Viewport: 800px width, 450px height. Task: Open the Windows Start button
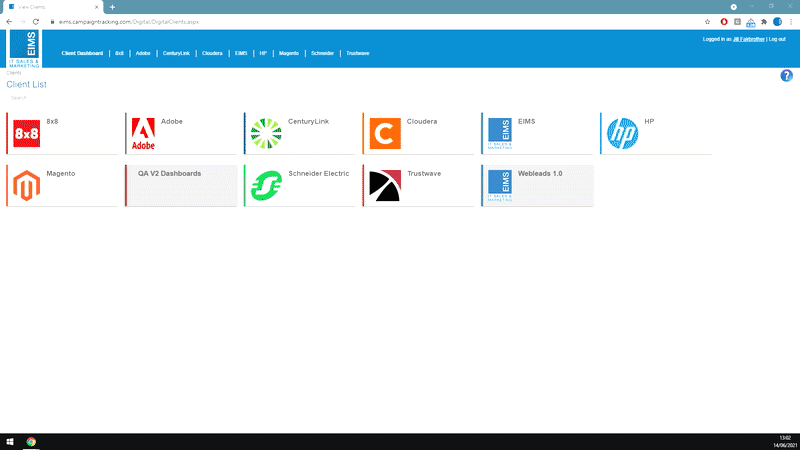point(10,442)
